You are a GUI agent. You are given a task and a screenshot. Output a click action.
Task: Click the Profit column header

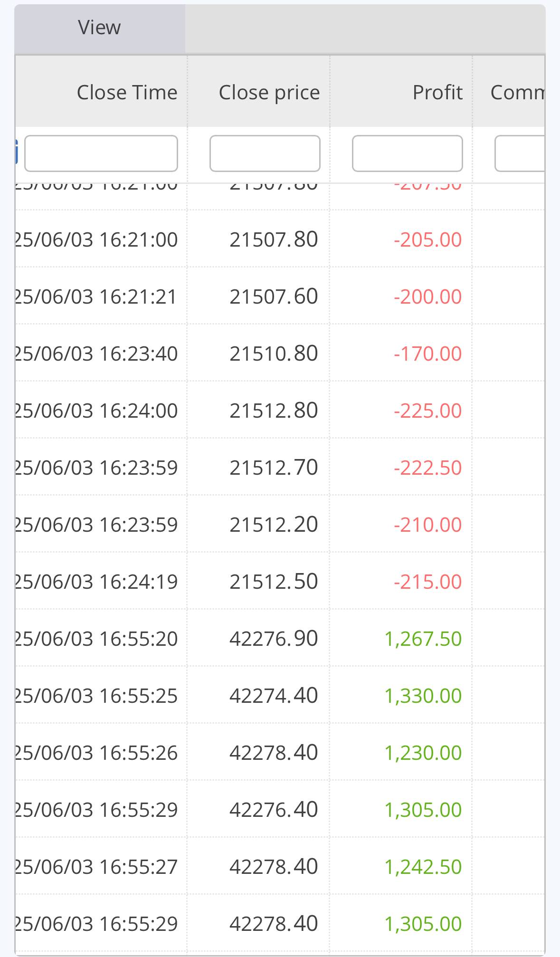[x=437, y=93]
